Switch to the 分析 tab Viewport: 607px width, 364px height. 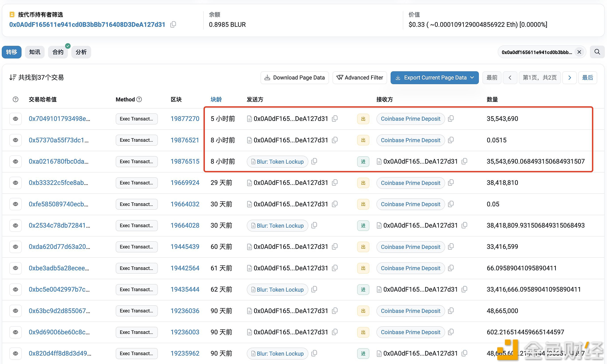81,52
